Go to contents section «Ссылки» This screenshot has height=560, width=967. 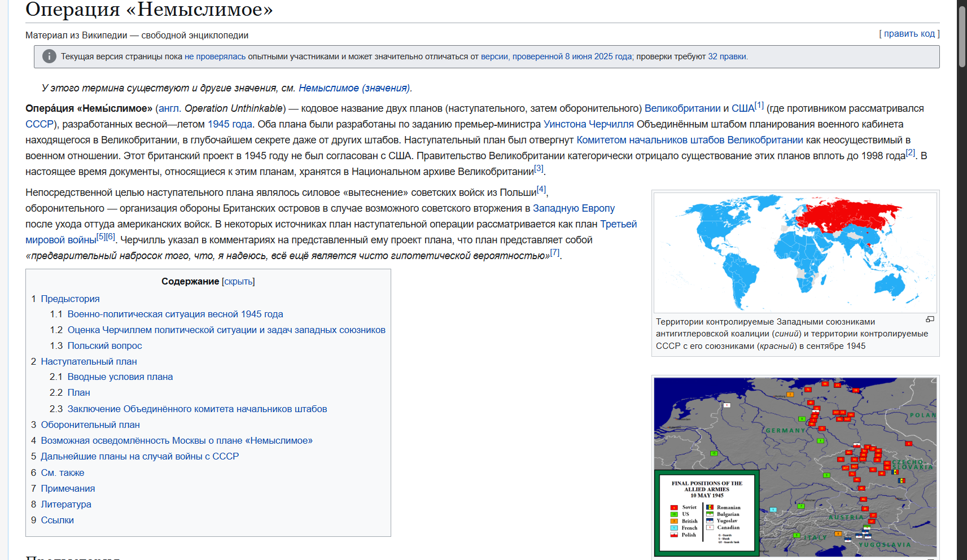tap(57, 520)
